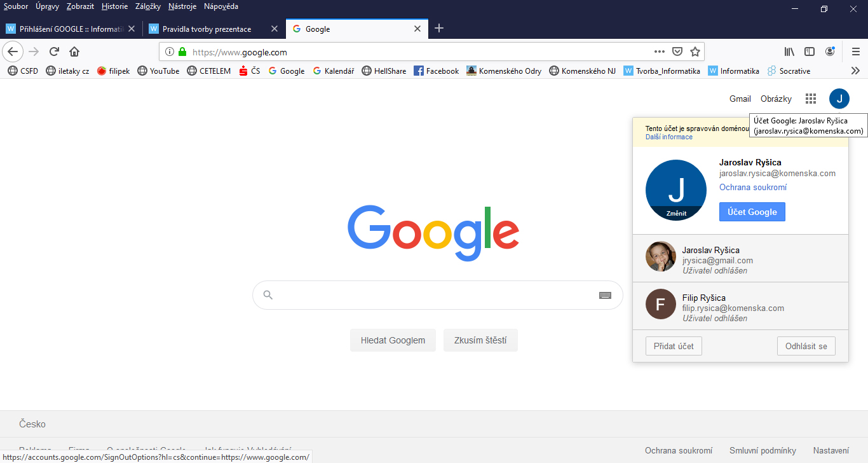868x463 pixels.
Task: Click Zkusím štěstí button
Action: click(x=480, y=340)
